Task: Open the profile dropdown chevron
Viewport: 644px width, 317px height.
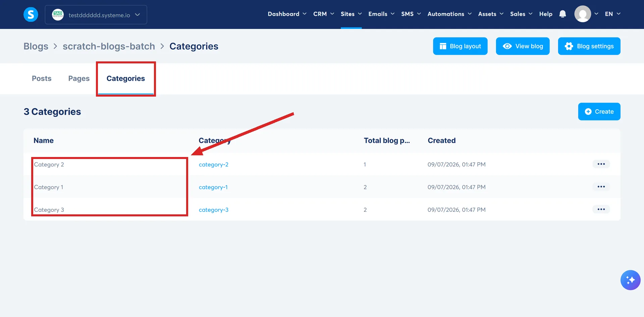Action: point(596,14)
